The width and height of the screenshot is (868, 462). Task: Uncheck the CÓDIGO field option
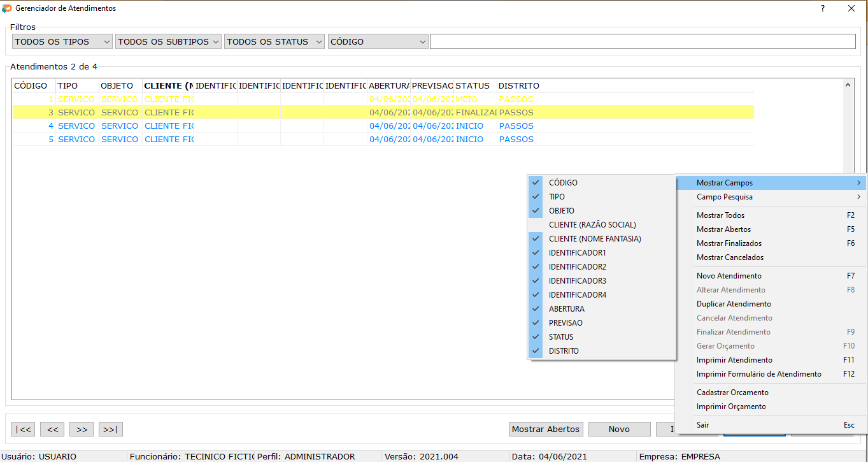coord(563,183)
